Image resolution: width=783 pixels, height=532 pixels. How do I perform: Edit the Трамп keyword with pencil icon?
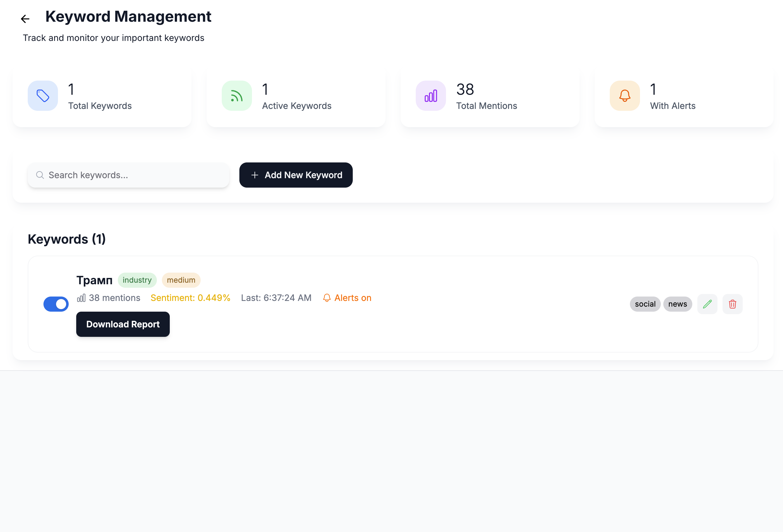pos(707,304)
